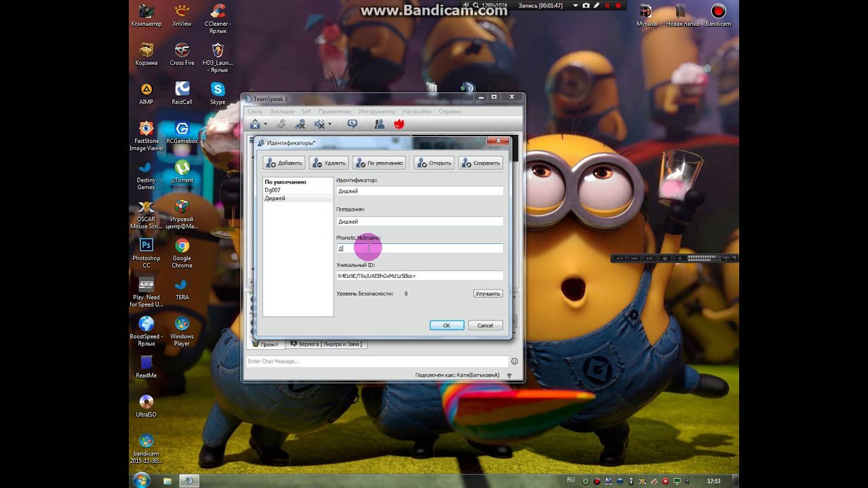Open XnView desktop icon

(182, 16)
